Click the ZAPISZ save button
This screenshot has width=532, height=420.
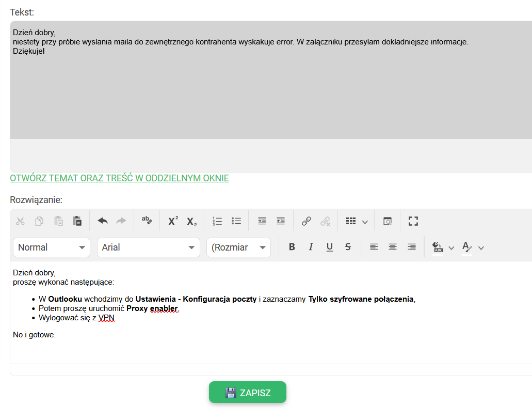point(248,393)
